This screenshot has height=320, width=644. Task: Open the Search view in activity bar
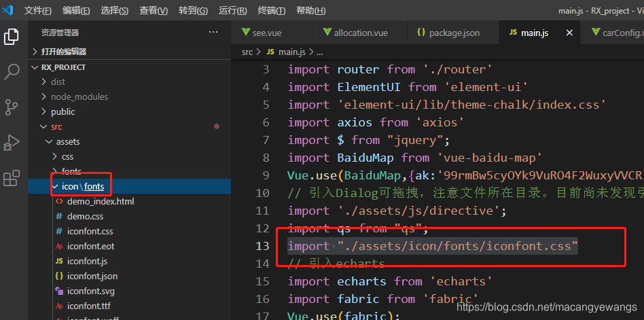[12, 72]
